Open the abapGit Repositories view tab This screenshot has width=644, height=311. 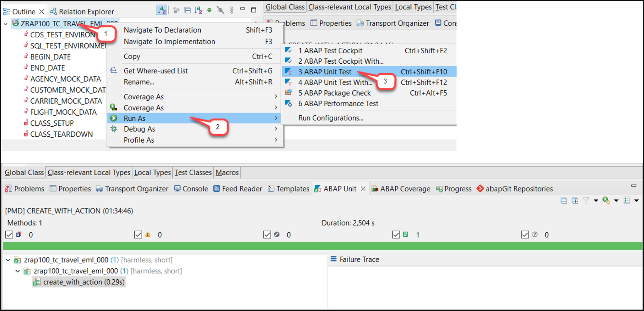[x=515, y=189]
